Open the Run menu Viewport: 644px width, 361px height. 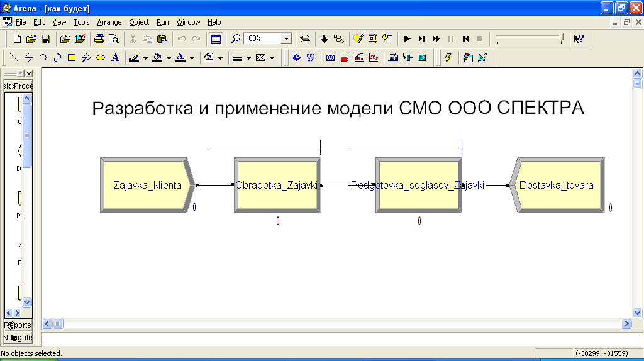pos(163,22)
